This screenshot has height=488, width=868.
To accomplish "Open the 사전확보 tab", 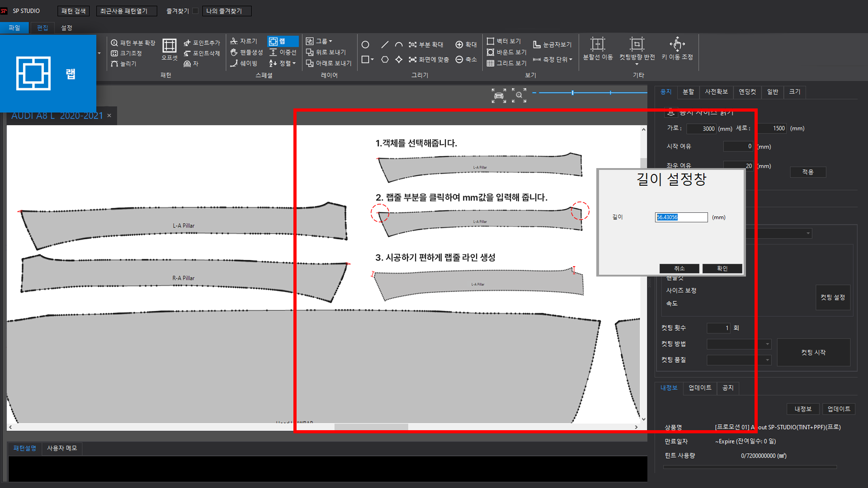I will click(x=716, y=92).
